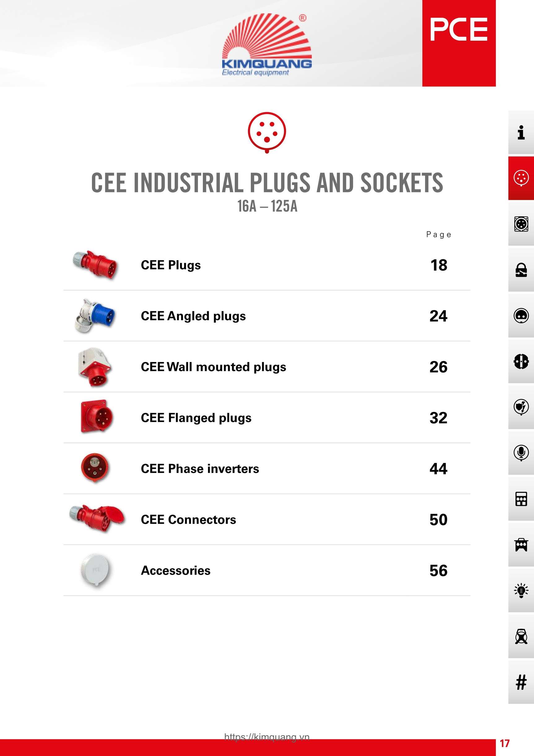Viewport: 534px width, 756px height.
Task: Jump to page 56 for Accessories
Action: click(x=438, y=571)
